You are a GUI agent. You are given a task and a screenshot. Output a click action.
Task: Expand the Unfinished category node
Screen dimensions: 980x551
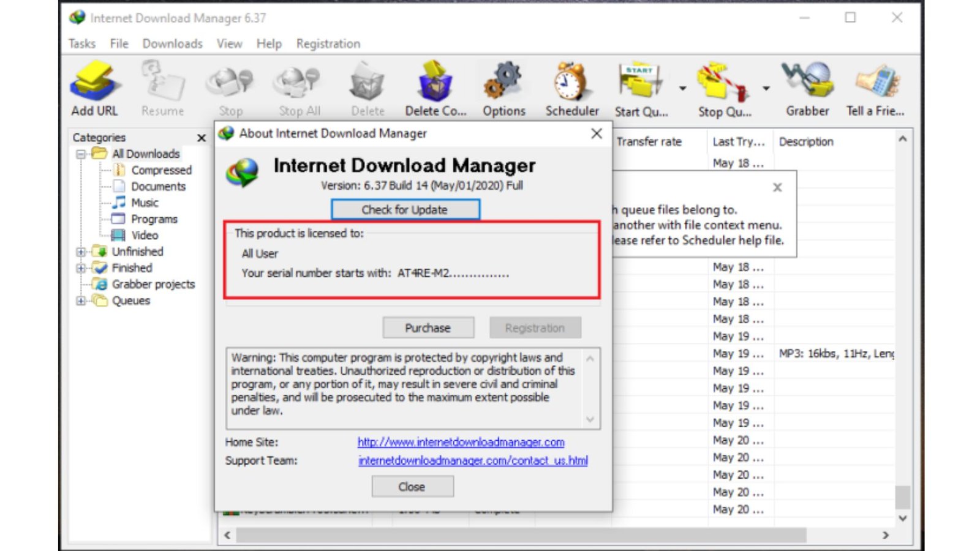point(81,252)
